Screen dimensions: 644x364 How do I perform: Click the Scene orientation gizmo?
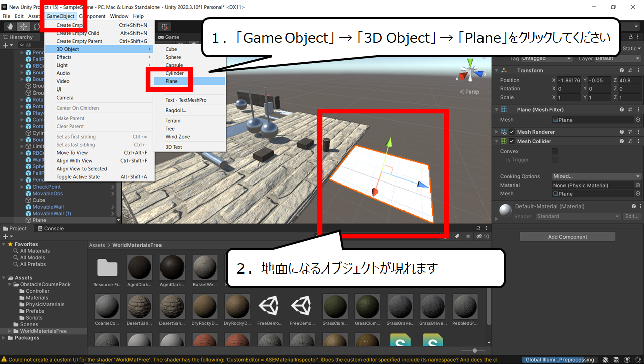471,71
